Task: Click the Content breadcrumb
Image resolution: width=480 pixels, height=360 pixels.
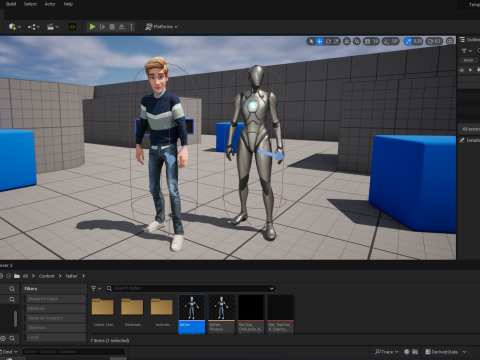Action: pyautogui.click(x=46, y=276)
